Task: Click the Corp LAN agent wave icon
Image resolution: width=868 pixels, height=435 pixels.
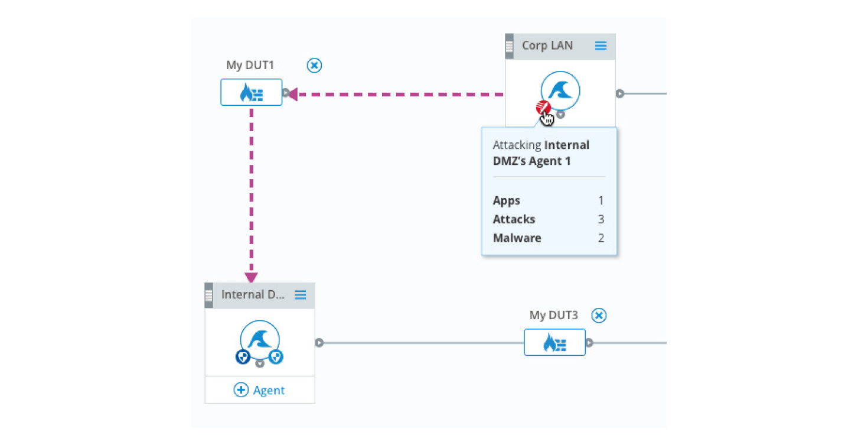Action: click(x=560, y=90)
